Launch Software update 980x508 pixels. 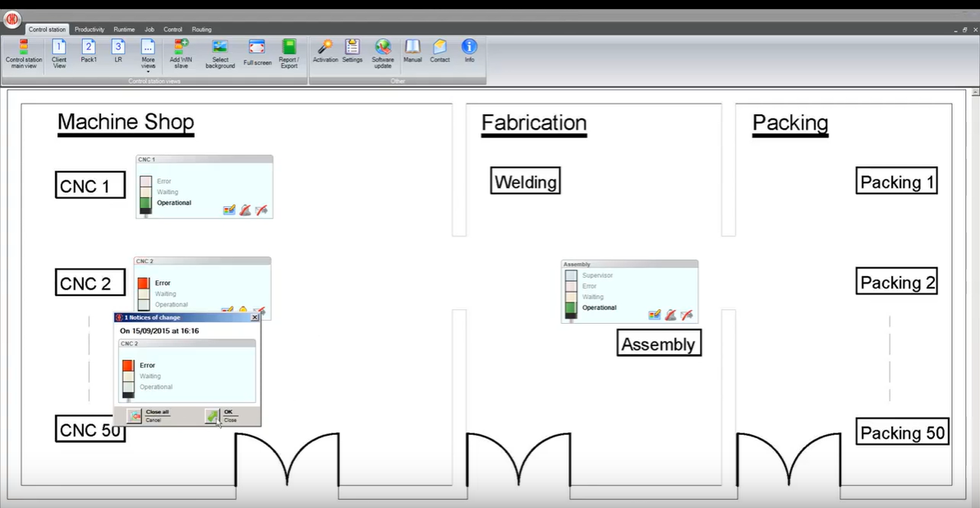383,53
